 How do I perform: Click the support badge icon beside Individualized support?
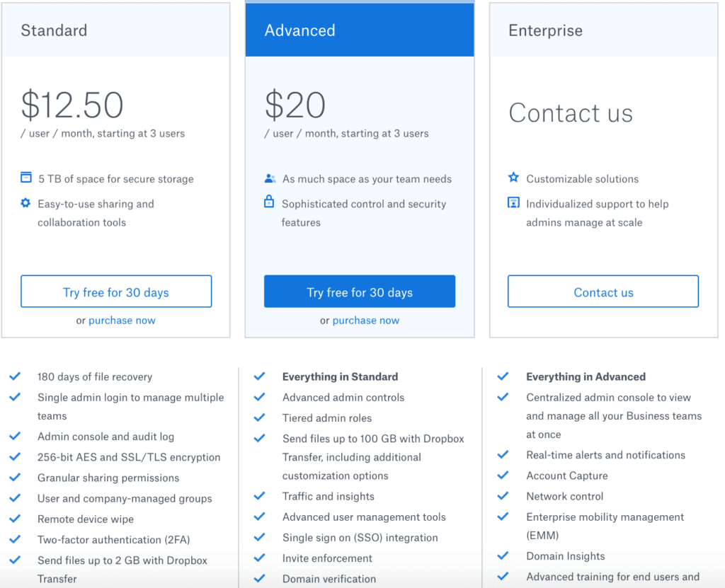click(513, 202)
